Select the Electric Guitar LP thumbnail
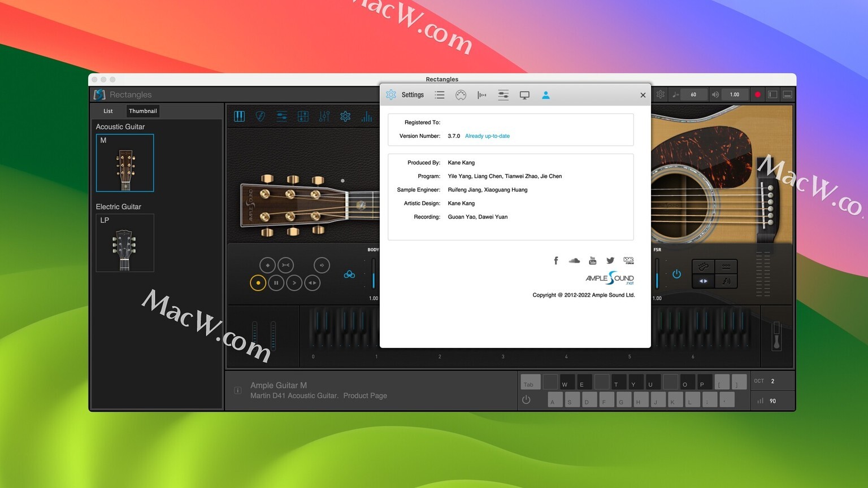 125,243
